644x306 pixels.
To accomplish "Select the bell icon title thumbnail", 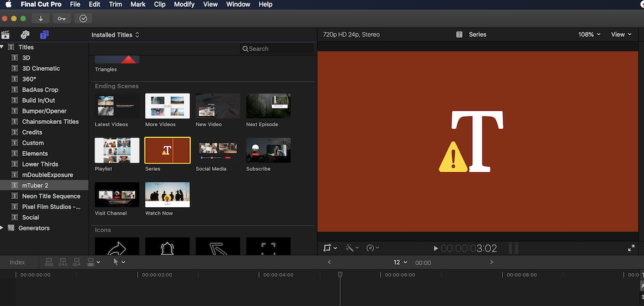I will [x=167, y=246].
